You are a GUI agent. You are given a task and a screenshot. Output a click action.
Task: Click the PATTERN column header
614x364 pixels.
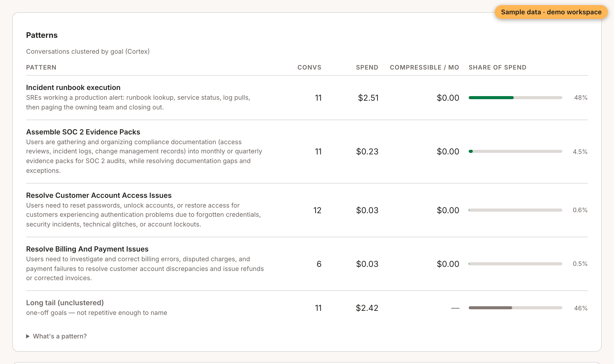(x=41, y=67)
